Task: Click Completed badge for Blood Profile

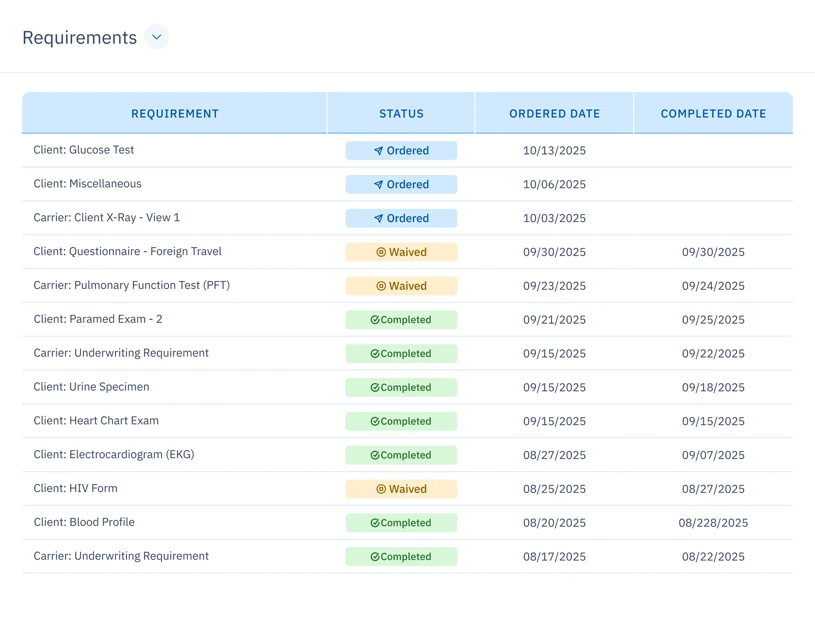Action: point(401,523)
